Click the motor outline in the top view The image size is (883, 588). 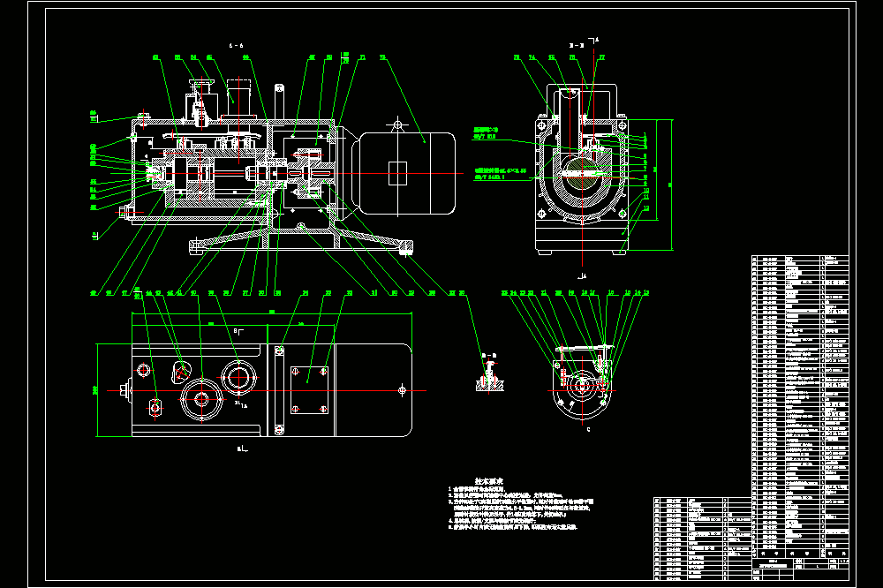tap(374, 389)
